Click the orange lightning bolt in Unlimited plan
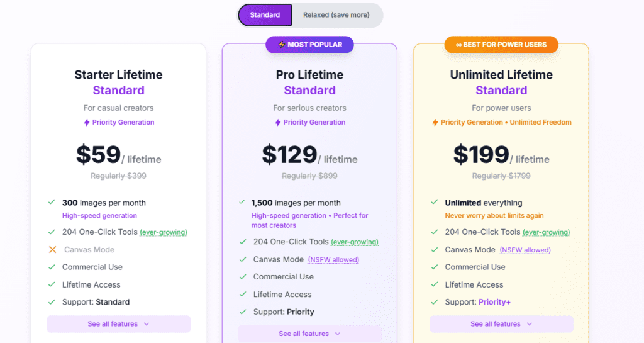Viewport: 644px width, 343px height. pyautogui.click(x=435, y=123)
